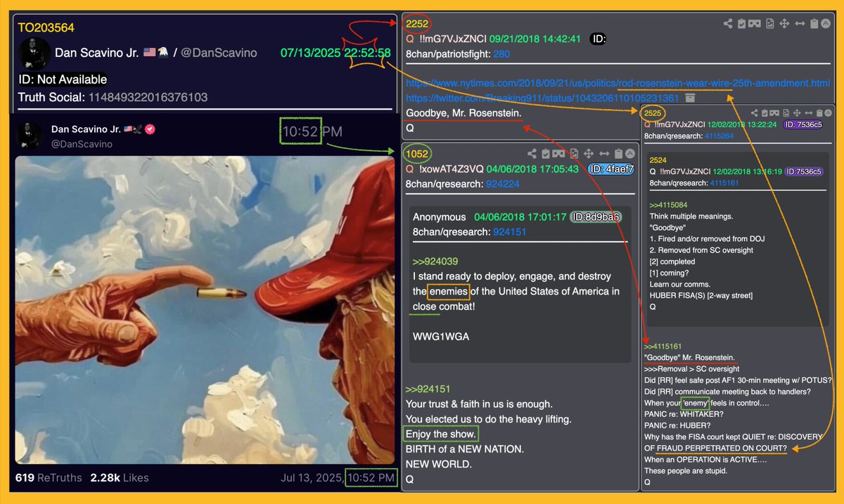Click the VR goggles icon on post 2252
The height and width of the screenshot is (504, 844).
coord(755,24)
